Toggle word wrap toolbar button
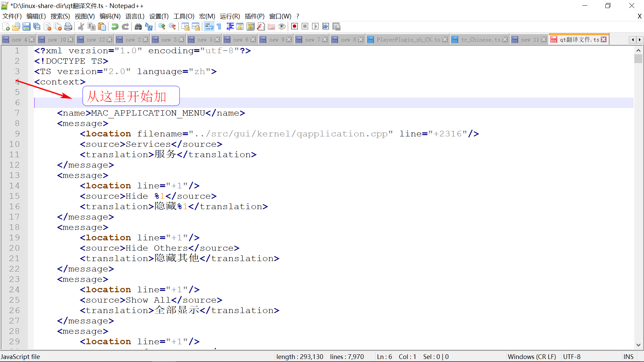Image resolution: width=644 pixels, height=362 pixels. tap(209, 26)
